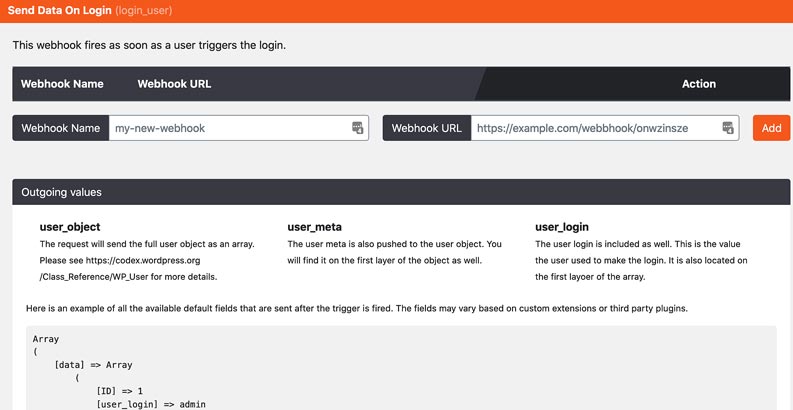Click the dark Webhook URL input label

426,128
